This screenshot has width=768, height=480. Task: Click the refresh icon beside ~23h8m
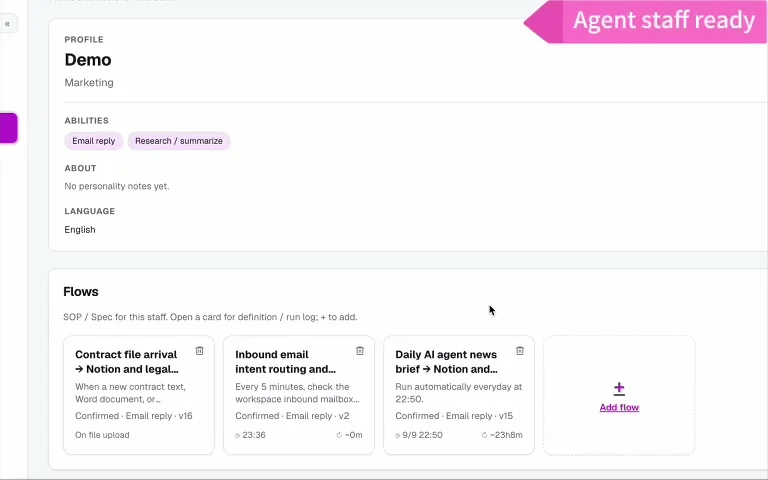[484, 435]
